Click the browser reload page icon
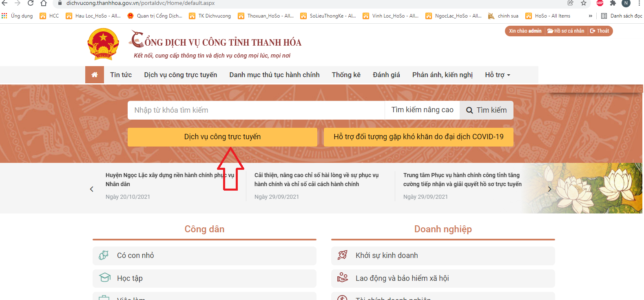 (31, 3)
